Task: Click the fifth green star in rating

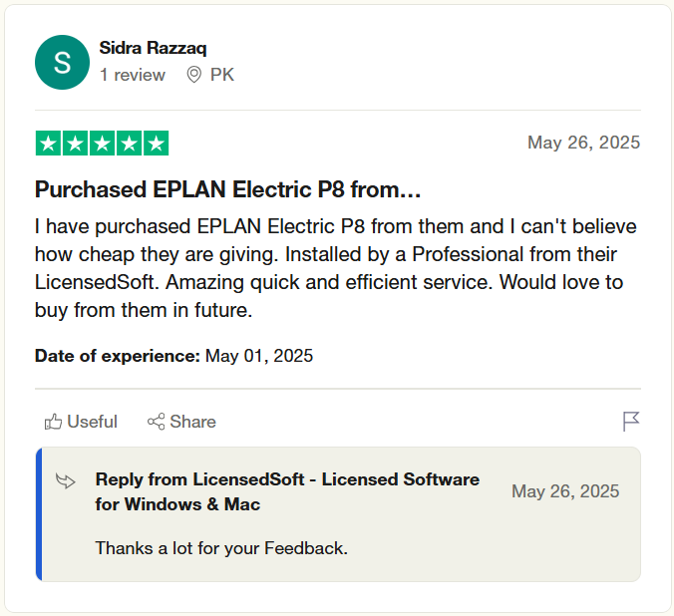Action: click(x=156, y=144)
